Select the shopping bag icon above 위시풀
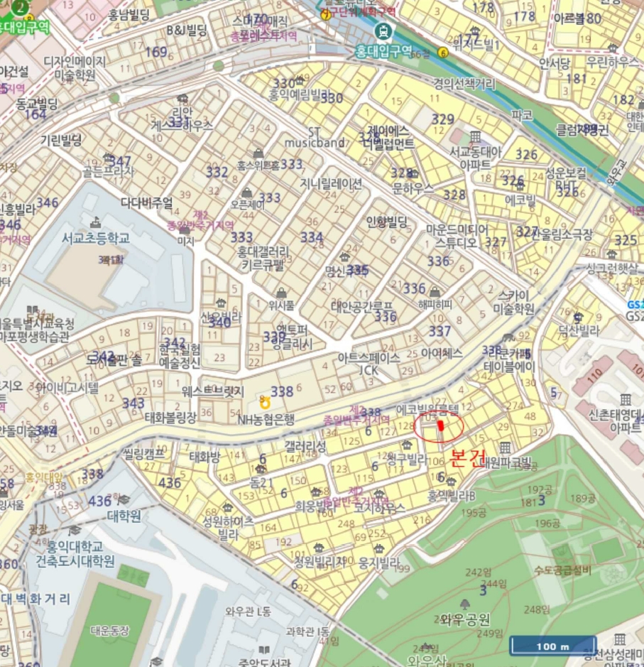The width and height of the screenshot is (644, 667). pos(281,293)
